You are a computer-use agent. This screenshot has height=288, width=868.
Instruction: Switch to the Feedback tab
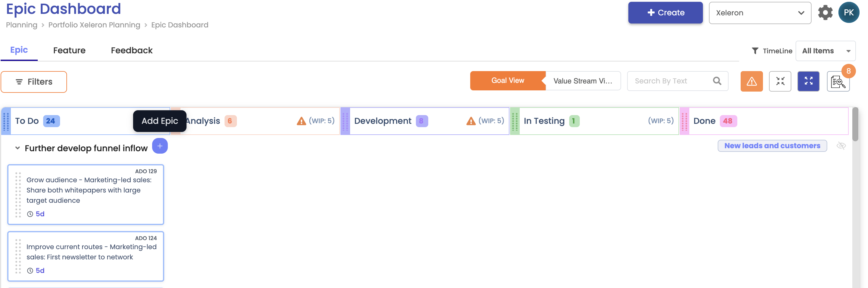[x=132, y=51]
